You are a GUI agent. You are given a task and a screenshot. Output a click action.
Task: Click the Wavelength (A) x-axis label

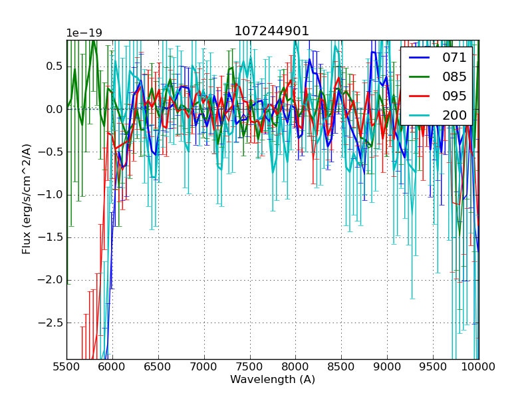[272, 380]
